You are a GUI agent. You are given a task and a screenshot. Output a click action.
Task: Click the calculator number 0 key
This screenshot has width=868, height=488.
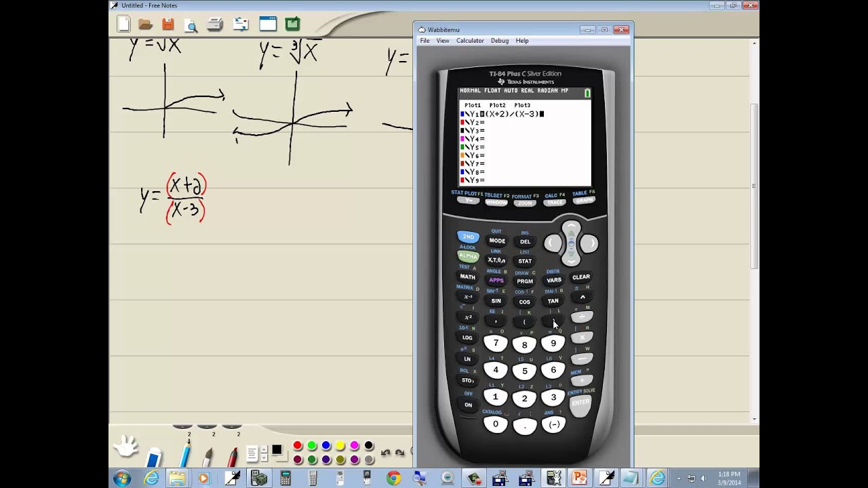(x=496, y=424)
